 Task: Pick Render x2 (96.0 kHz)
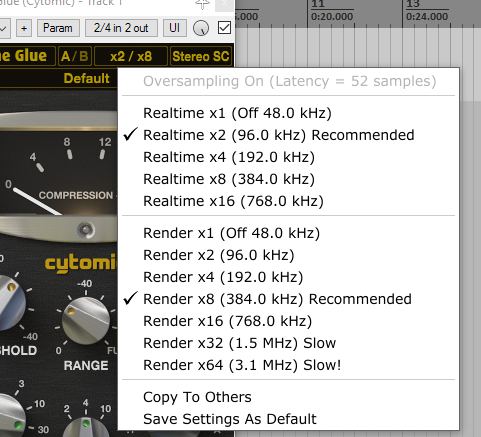point(289,255)
